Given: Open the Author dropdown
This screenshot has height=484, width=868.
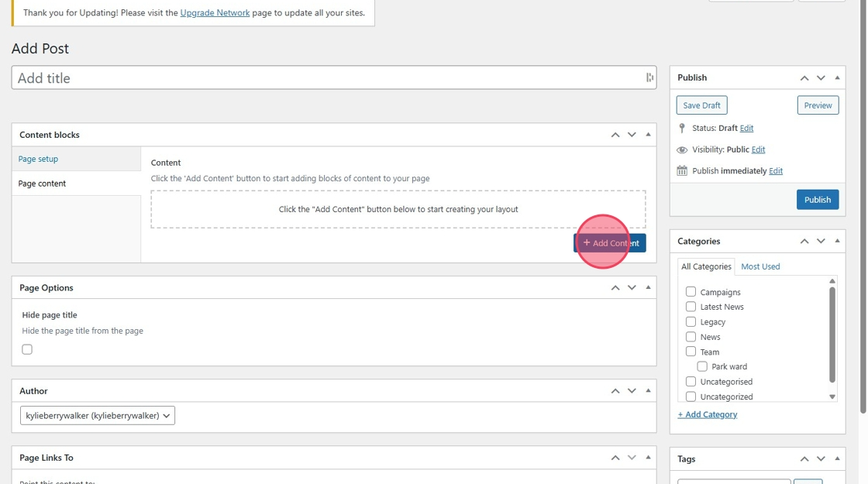Looking at the screenshot, I should 97,416.
